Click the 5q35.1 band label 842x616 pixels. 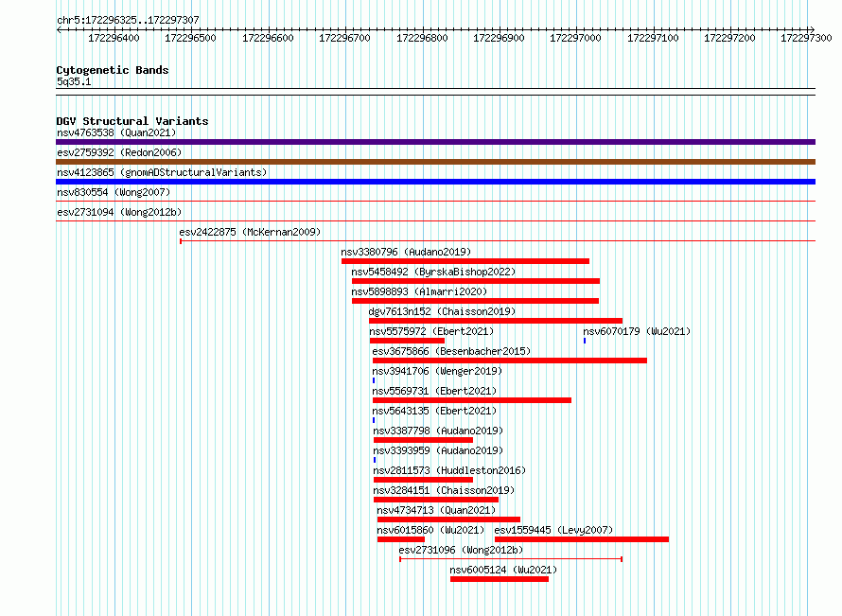pyautogui.click(x=74, y=81)
